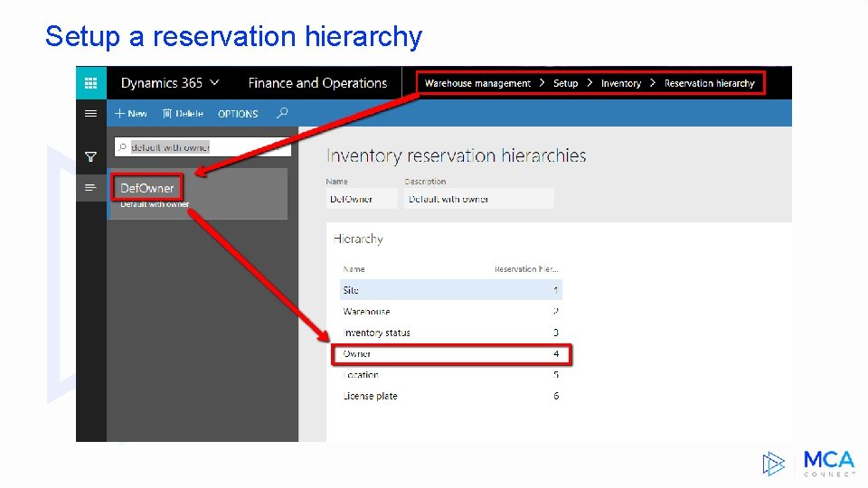
Task: Sort by Name column header
Action: (x=354, y=269)
